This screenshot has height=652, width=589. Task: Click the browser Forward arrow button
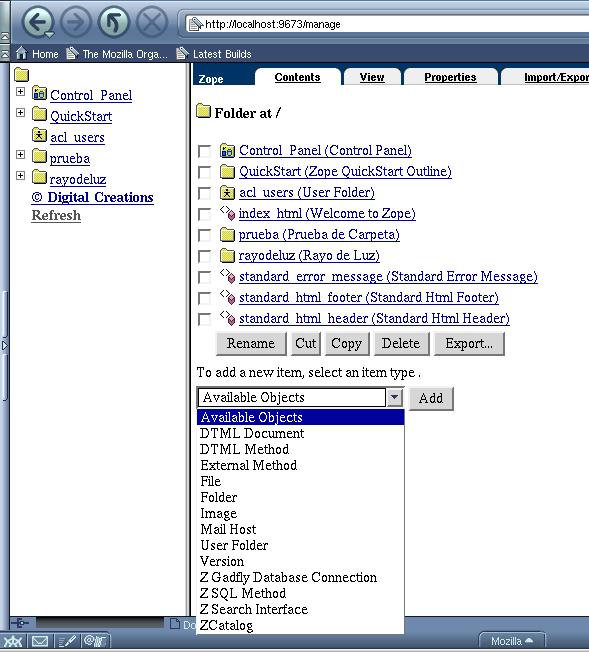pyautogui.click(x=76, y=22)
